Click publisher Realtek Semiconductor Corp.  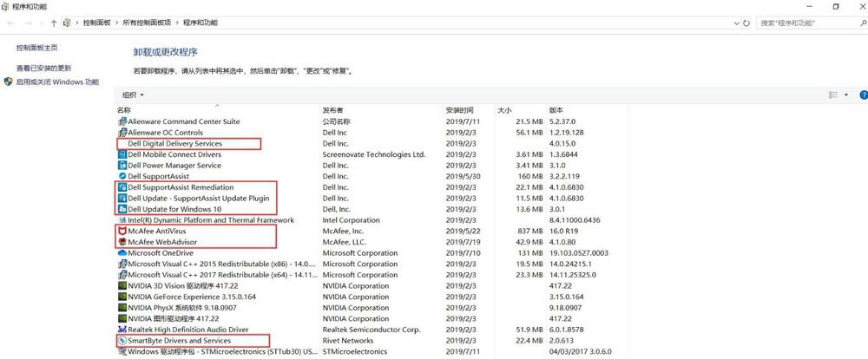[x=372, y=330]
